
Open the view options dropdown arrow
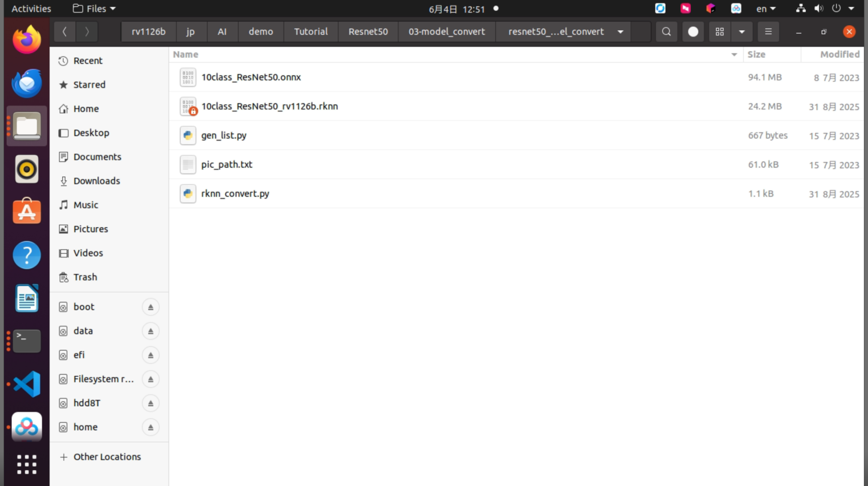click(741, 32)
